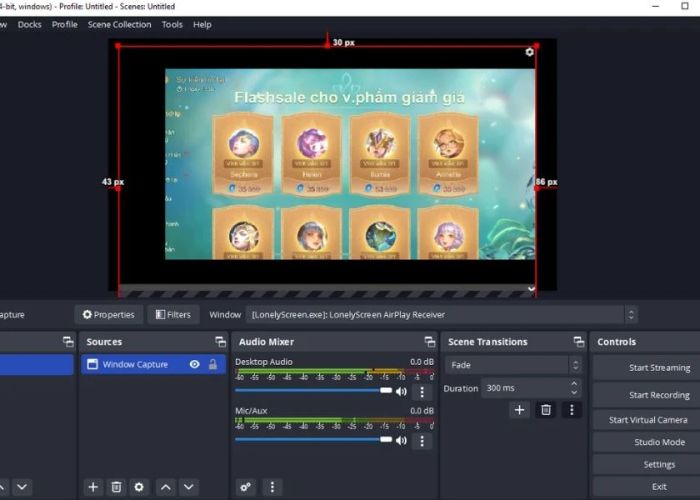Image resolution: width=700 pixels, height=500 pixels.
Task: Open the Tools menu
Action: point(172,25)
